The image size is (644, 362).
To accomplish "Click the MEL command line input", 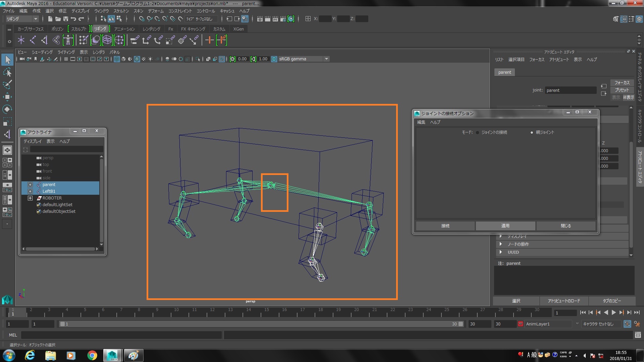I will (121, 335).
